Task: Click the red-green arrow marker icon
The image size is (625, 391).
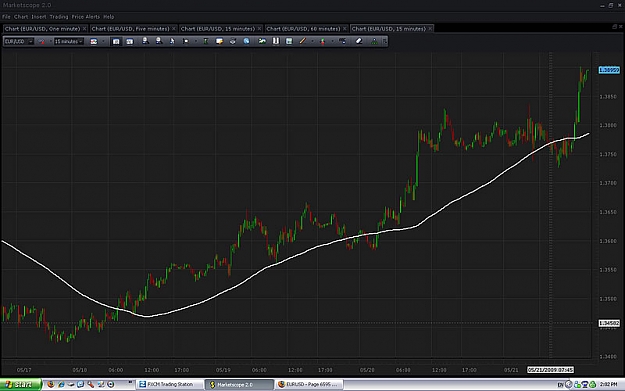Action: coord(322,41)
